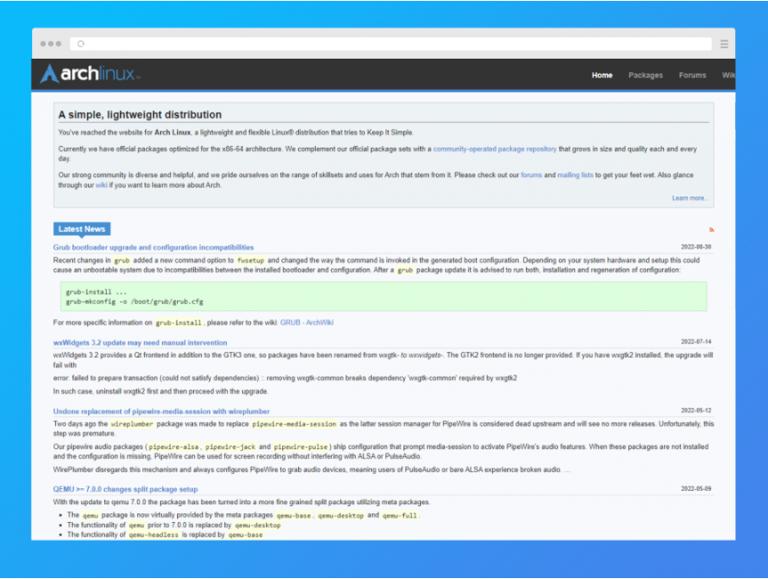Open Undone replacement of pipewire-media-session article
The height and width of the screenshot is (579, 768).
pyautogui.click(x=161, y=411)
